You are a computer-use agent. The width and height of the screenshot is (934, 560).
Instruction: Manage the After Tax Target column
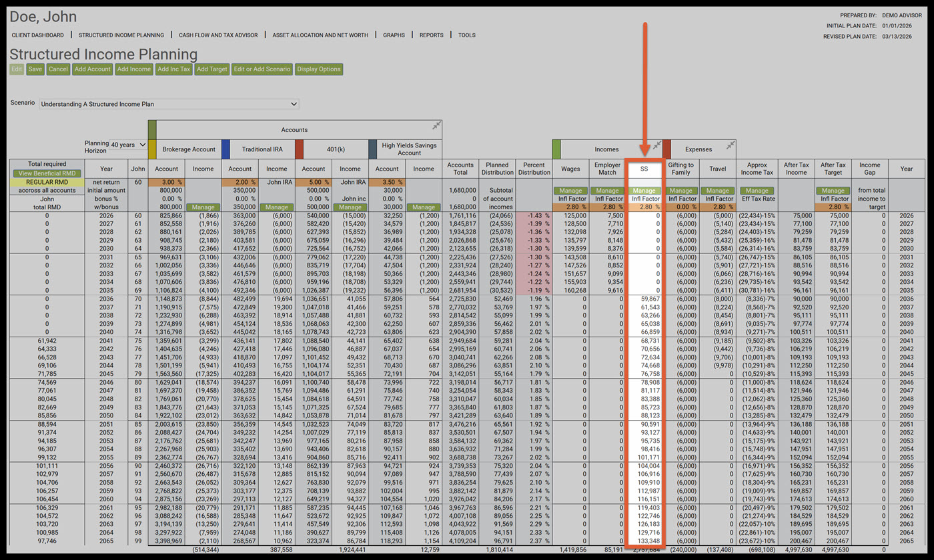[835, 191]
